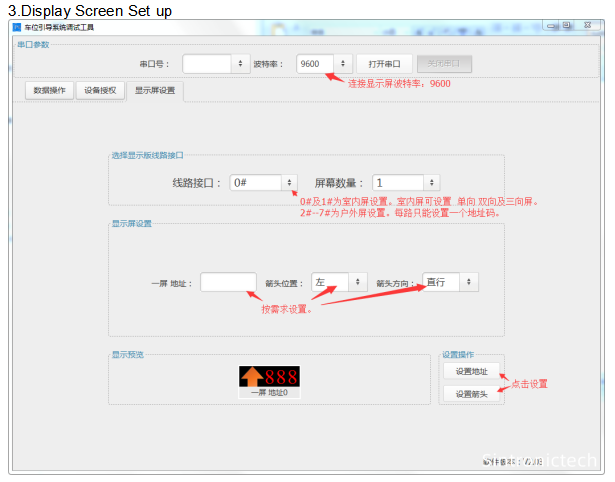Image resolution: width=615 pixels, height=482 pixels.
Task: Click the red 888 digits in preview
Action: (281, 377)
